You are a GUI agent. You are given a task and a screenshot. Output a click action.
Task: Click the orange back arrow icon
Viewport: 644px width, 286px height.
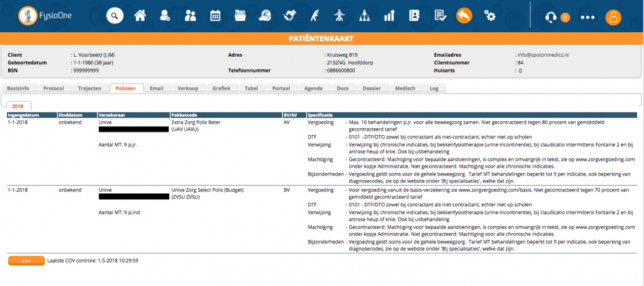[464, 16]
